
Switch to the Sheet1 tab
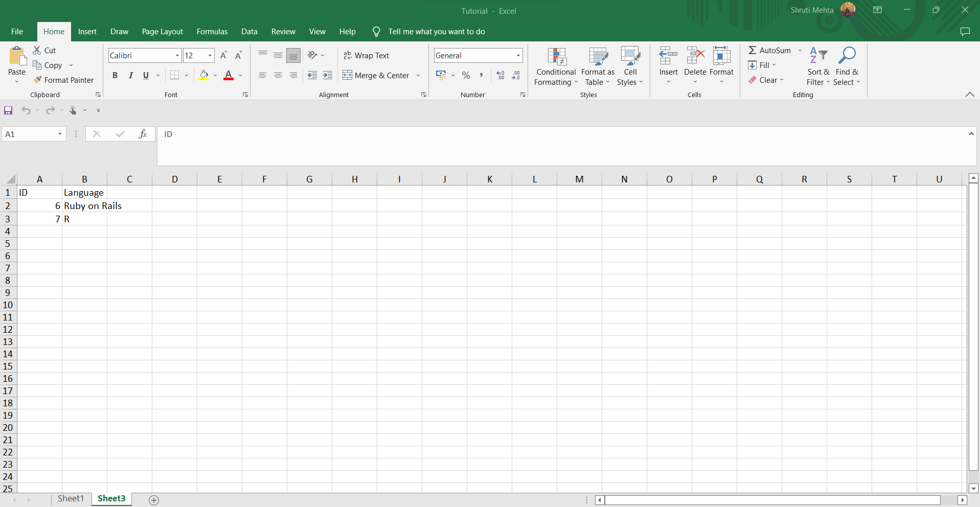click(x=71, y=498)
